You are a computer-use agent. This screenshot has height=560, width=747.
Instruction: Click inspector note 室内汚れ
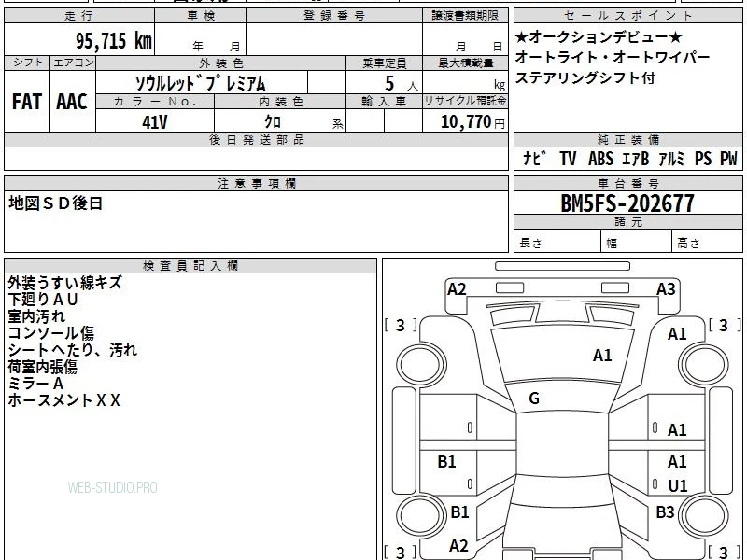(x=36, y=315)
